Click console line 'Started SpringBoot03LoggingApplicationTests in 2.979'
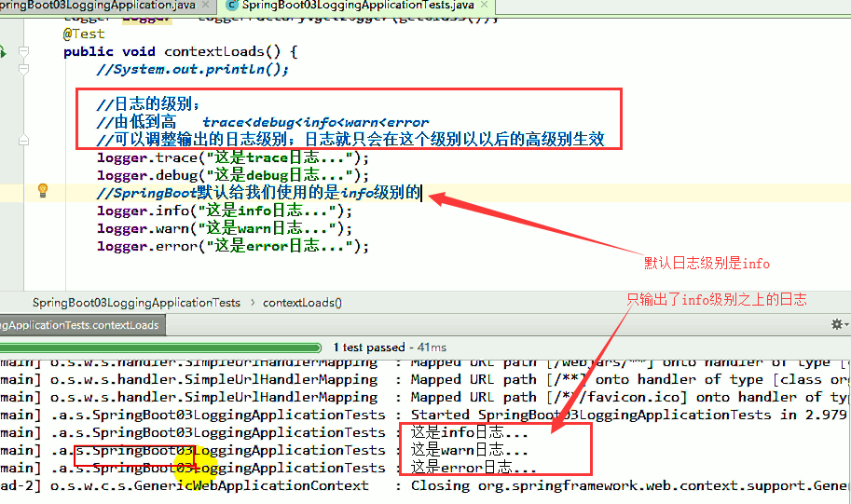Screen dimensions: 851x504 628,415
